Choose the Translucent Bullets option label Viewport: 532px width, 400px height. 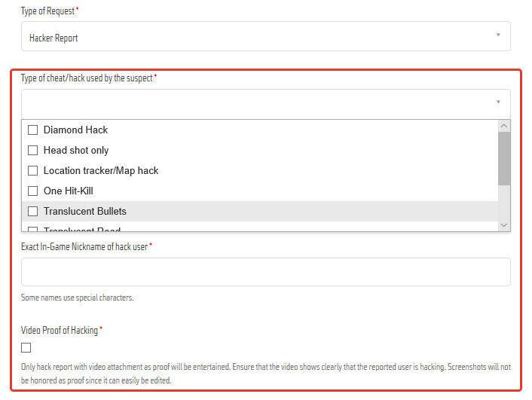tap(85, 212)
